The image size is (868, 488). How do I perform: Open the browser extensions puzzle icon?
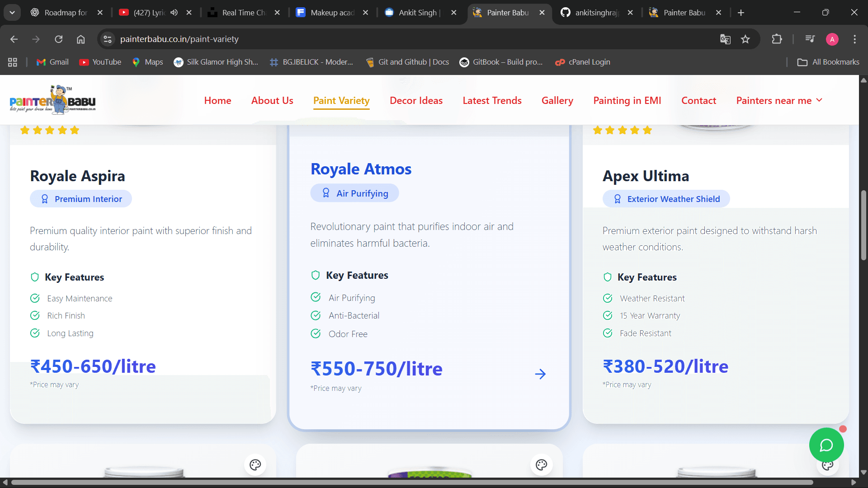(x=777, y=39)
